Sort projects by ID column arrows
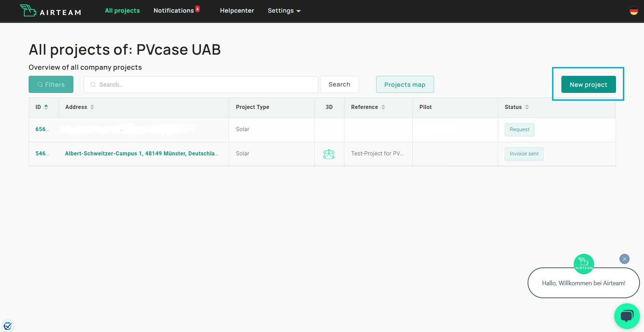Screen dimensions: 644x332 point(46,107)
